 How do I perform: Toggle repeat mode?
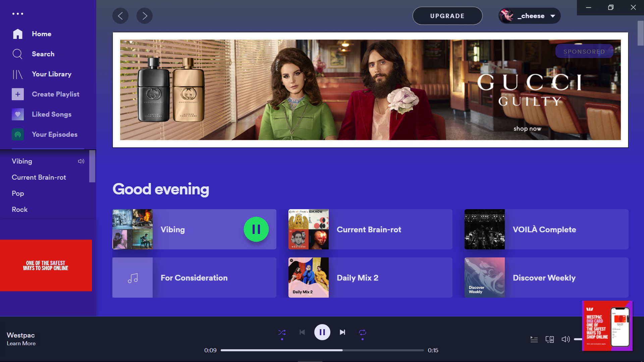(x=363, y=333)
